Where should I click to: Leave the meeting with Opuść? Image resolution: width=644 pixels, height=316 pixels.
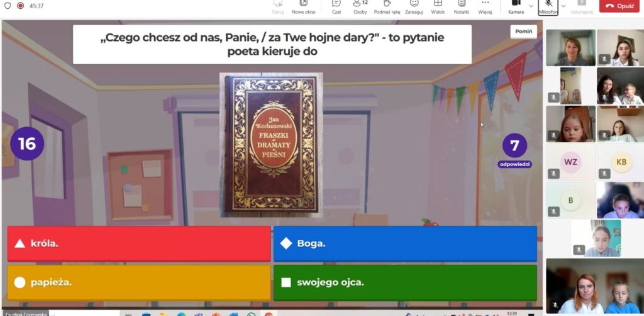tap(619, 6)
